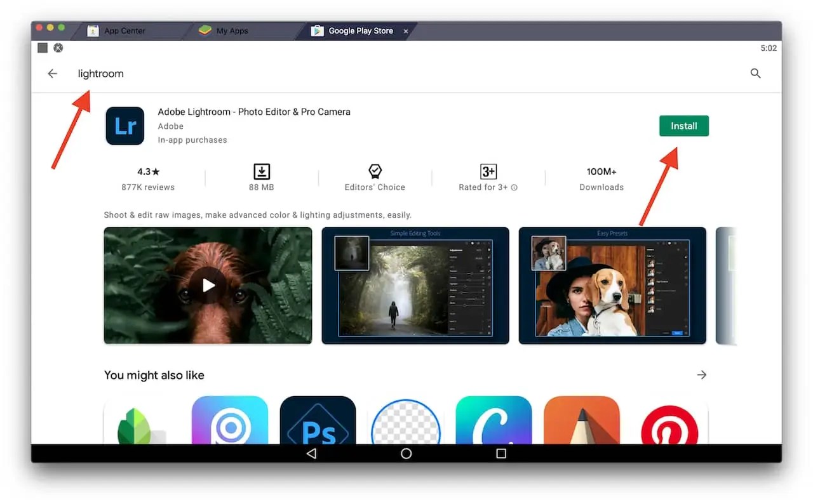Click the 100M+ Downloads stat
Viewport: 813px width, 504px height.
click(601, 178)
